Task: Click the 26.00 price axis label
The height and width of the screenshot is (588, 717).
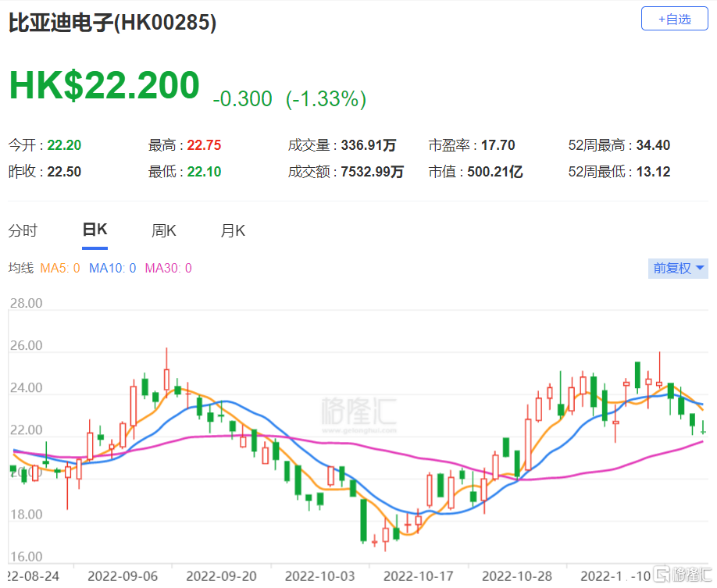Action: [x=26, y=345]
